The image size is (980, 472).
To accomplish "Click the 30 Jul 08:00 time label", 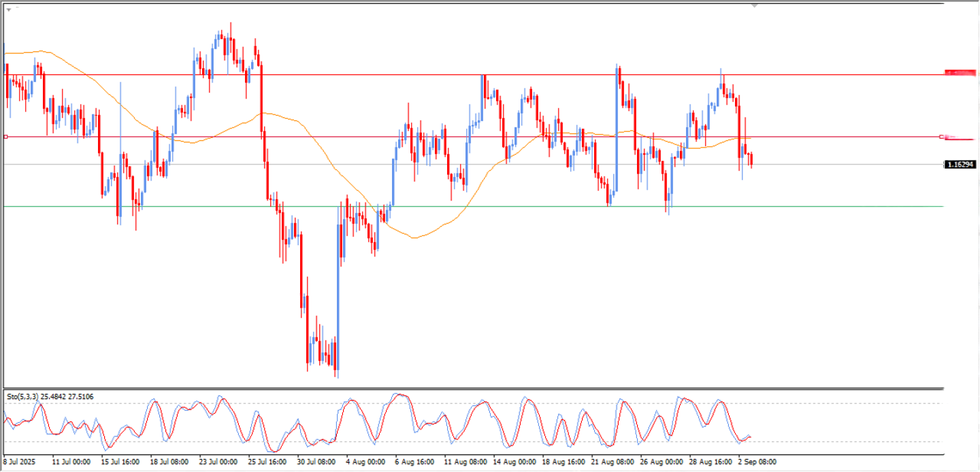I will 315,462.
